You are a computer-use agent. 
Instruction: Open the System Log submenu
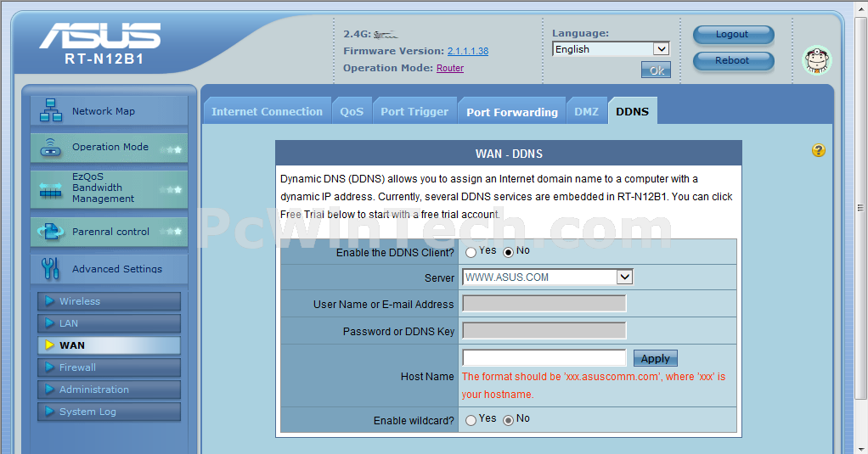click(109, 412)
